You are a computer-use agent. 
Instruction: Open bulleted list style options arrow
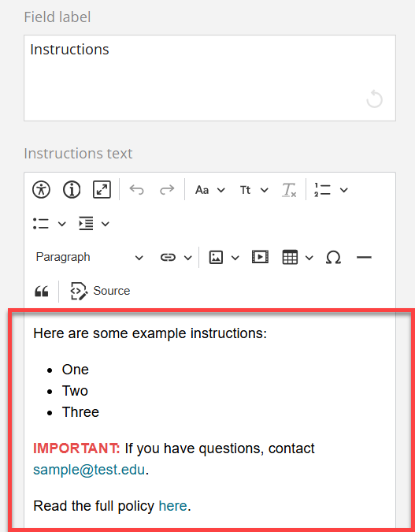[61, 224]
